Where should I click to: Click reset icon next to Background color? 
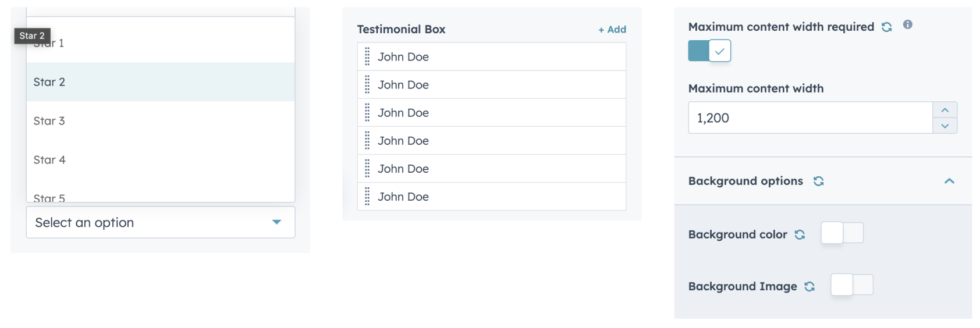[800, 234]
